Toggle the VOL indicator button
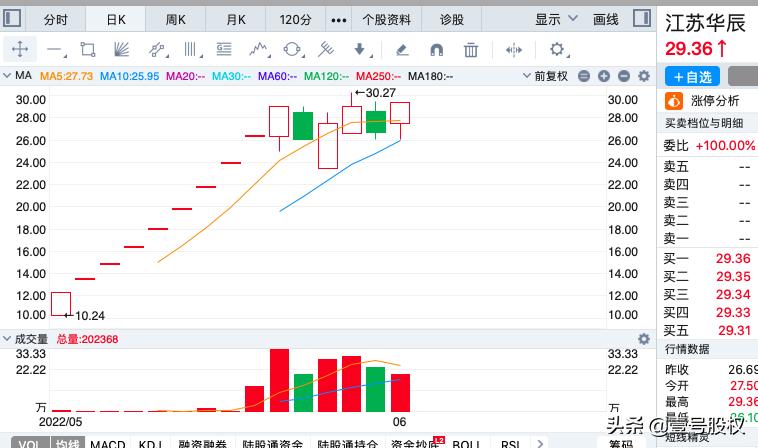 30,443
